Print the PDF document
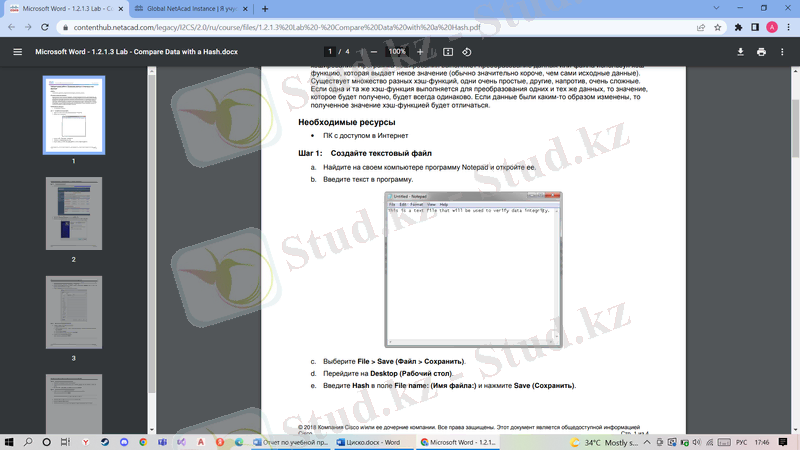Screen dimensions: 800x450 click(761, 52)
